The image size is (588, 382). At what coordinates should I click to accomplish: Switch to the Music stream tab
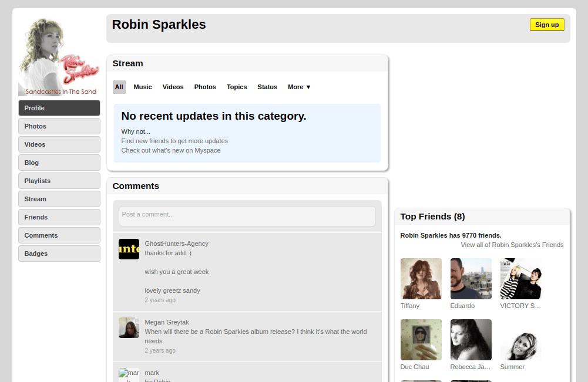[143, 87]
